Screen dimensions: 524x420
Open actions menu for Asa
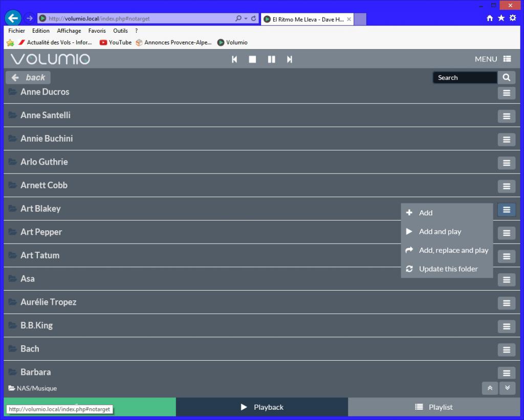506,280
